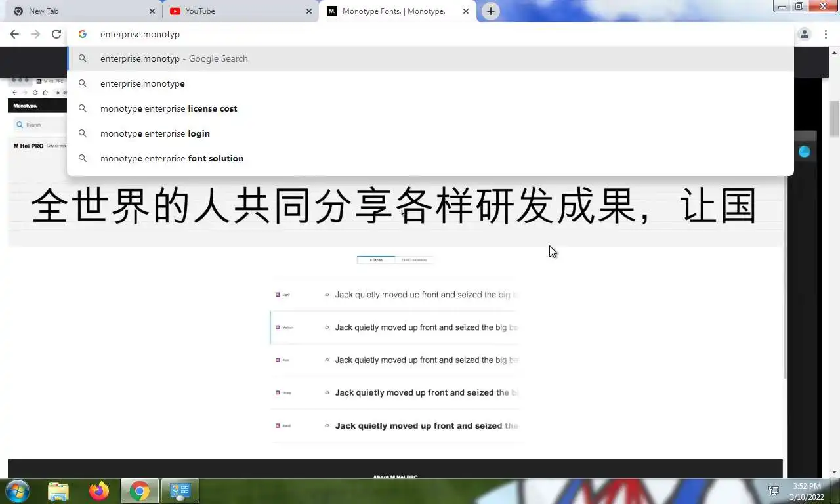Select suggestion monotype enterprise font solution

click(x=430, y=158)
